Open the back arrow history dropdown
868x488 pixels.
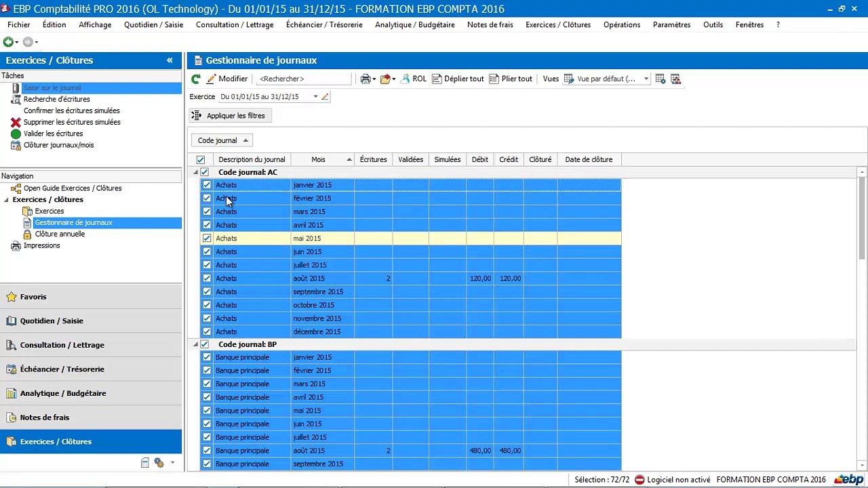16,43
